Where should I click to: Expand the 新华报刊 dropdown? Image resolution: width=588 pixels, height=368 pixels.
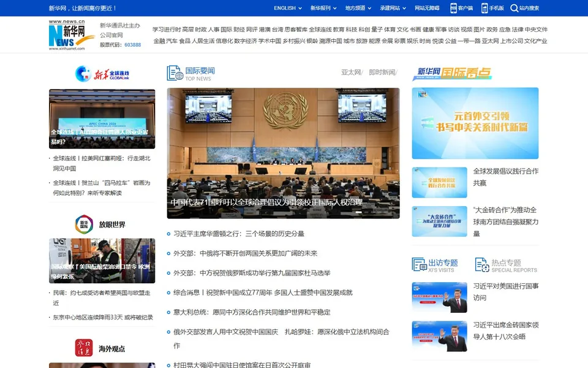click(x=323, y=8)
